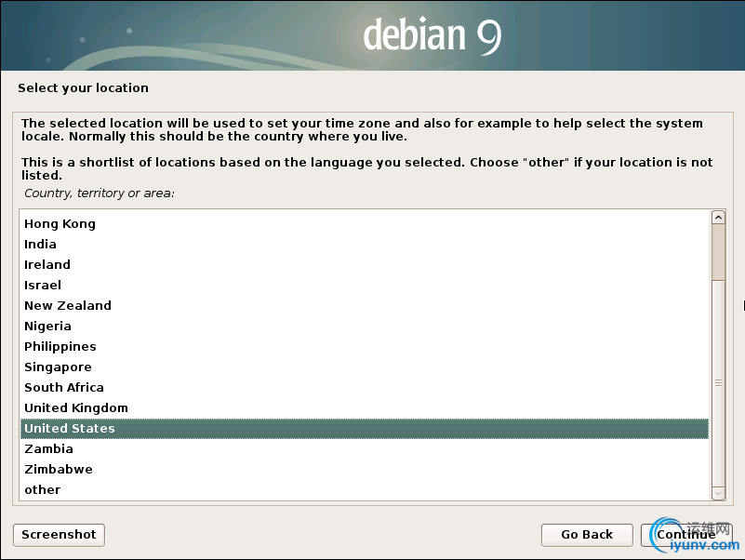
Task: Click the scrollbar down arrow of the country list
Action: [718, 493]
